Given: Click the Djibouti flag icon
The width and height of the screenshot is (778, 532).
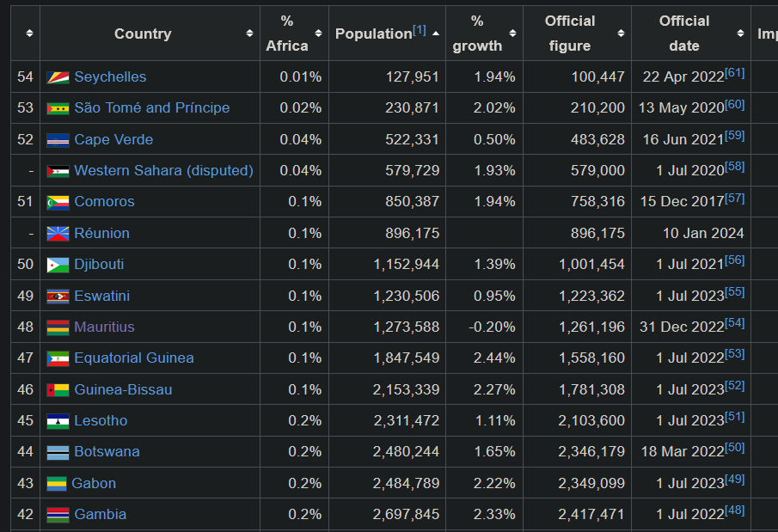Looking at the screenshot, I should pyautogui.click(x=58, y=265).
